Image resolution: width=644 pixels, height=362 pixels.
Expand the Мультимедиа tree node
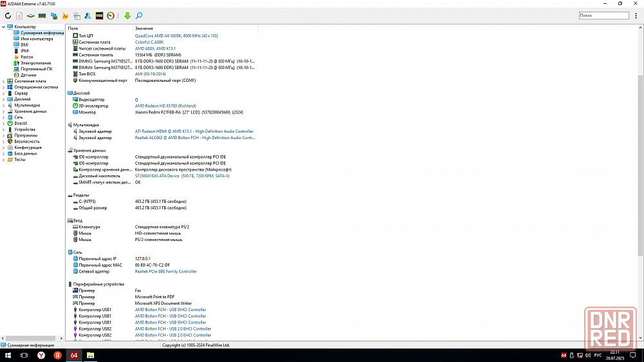pyautogui.click(x=4, y=105)
